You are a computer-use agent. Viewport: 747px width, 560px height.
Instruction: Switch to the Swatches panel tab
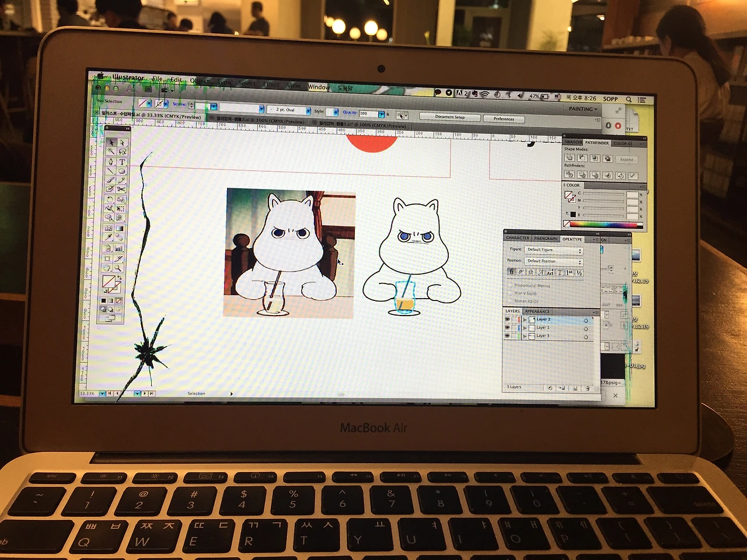click(573, 142)
